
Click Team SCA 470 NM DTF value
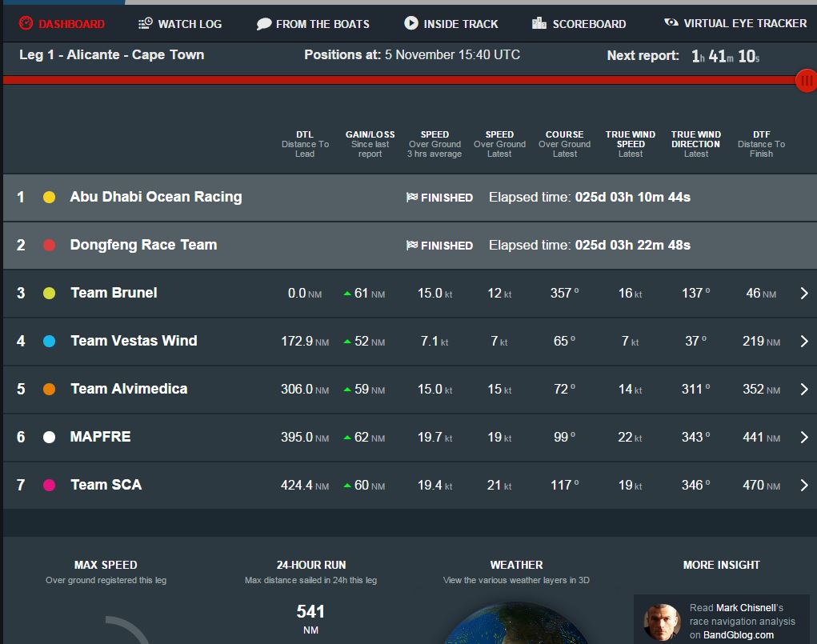tap(761, 485)
